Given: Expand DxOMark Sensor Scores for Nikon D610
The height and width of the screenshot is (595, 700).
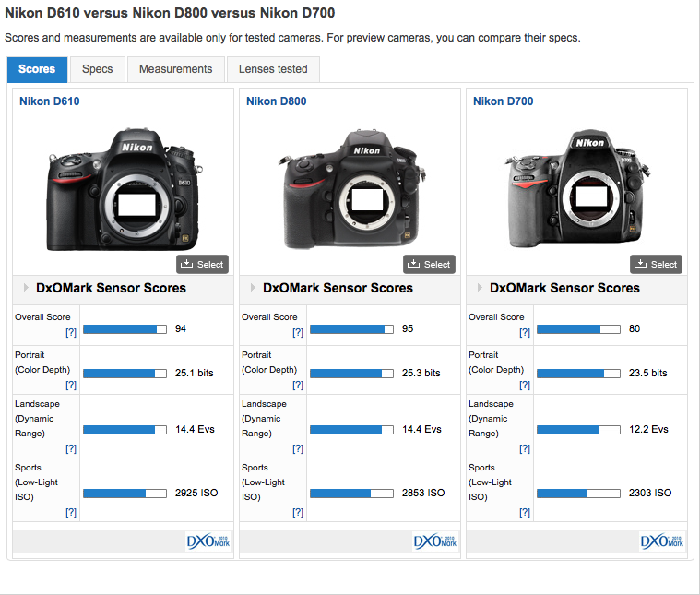Looking at the screenshot, I should coord(111,289).
